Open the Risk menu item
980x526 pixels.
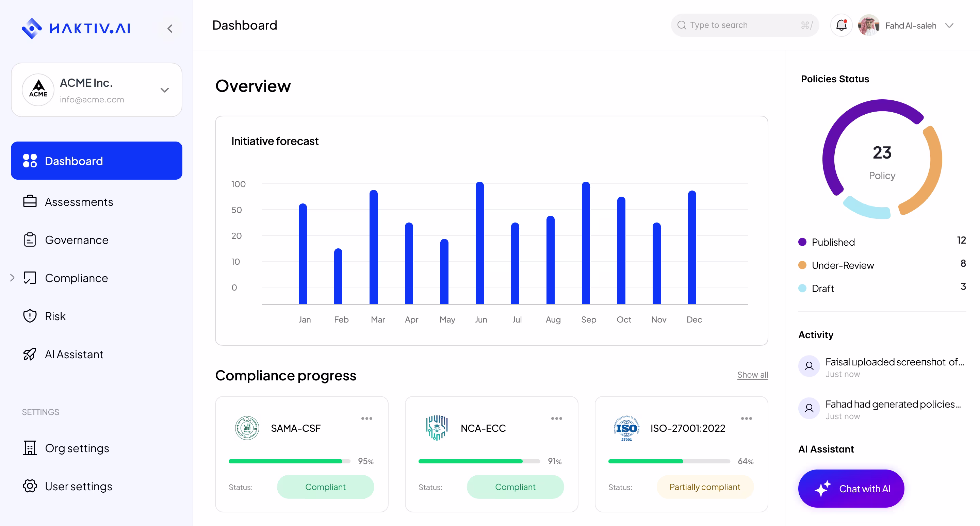point(55,316)
